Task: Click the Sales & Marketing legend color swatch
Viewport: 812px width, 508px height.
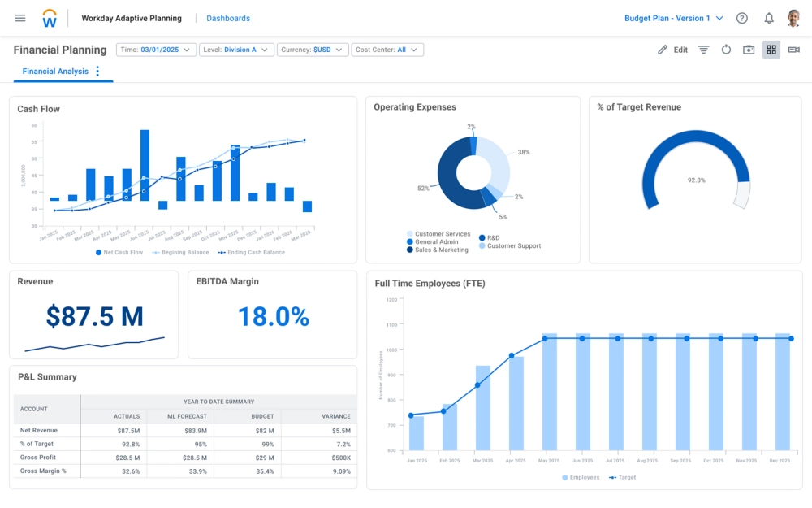Action: [x=410, y=250]
